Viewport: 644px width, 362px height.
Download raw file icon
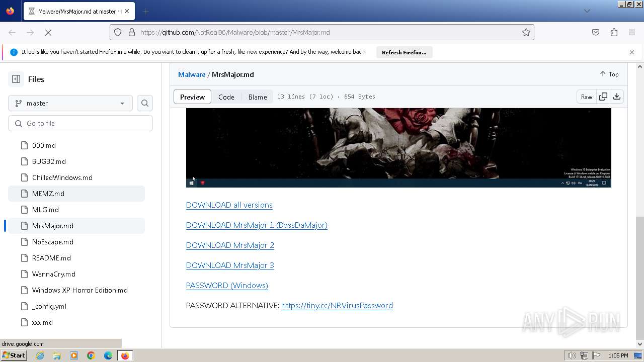617,97
